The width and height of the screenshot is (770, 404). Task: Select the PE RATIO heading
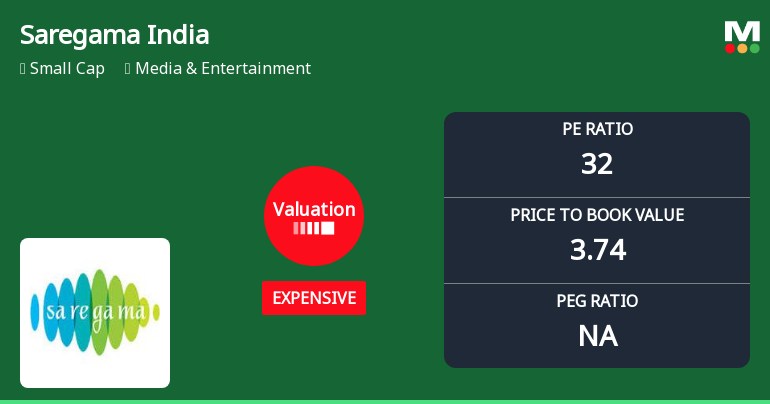(597, 129)
